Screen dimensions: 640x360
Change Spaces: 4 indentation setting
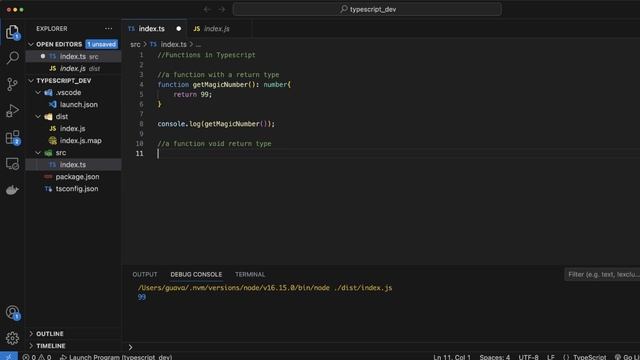click(495, 357)
